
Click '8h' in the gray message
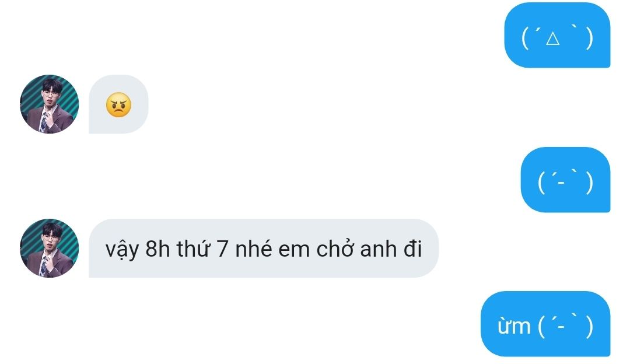pyautogui.click(x=157, y=249)
